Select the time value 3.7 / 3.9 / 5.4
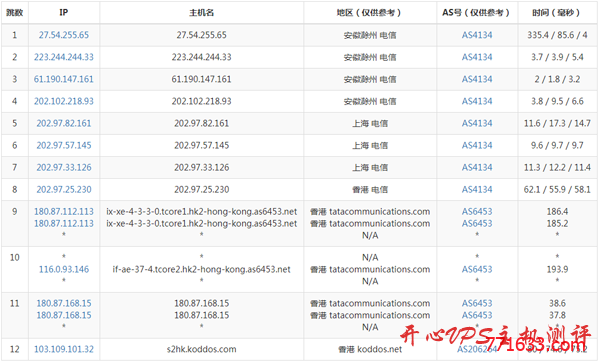 (x=557, y=57)
